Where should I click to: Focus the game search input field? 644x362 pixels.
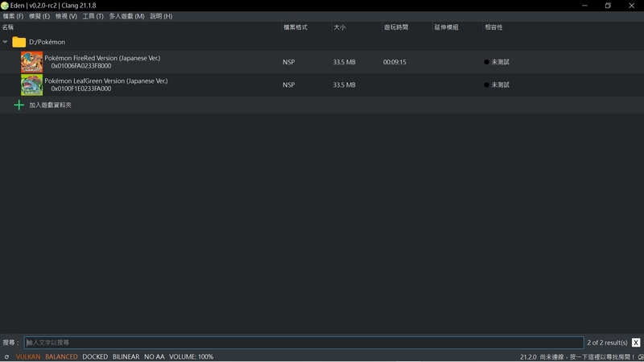(x=304, y=343)
